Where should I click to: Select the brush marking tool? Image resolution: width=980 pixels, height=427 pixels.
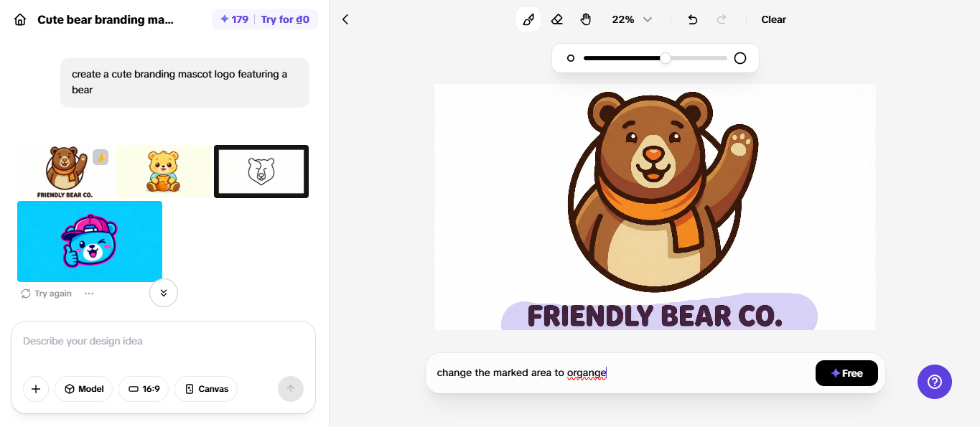click(528, 19)
